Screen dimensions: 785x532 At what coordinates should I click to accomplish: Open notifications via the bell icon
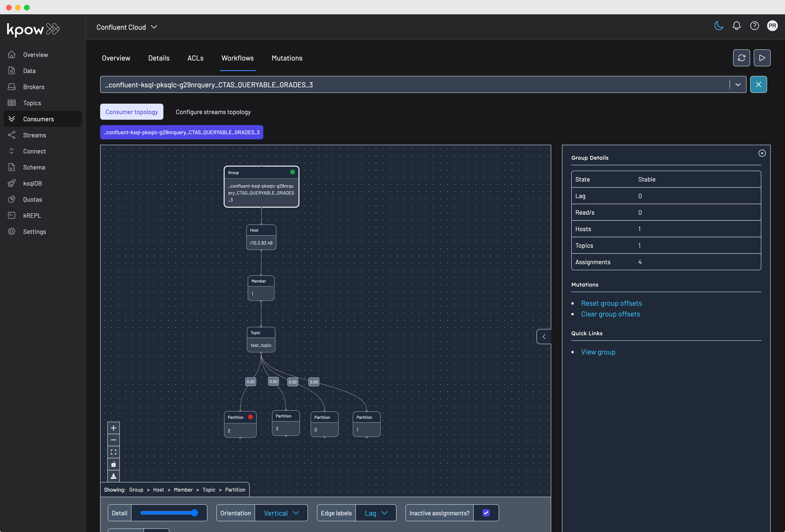coord(736,26)
